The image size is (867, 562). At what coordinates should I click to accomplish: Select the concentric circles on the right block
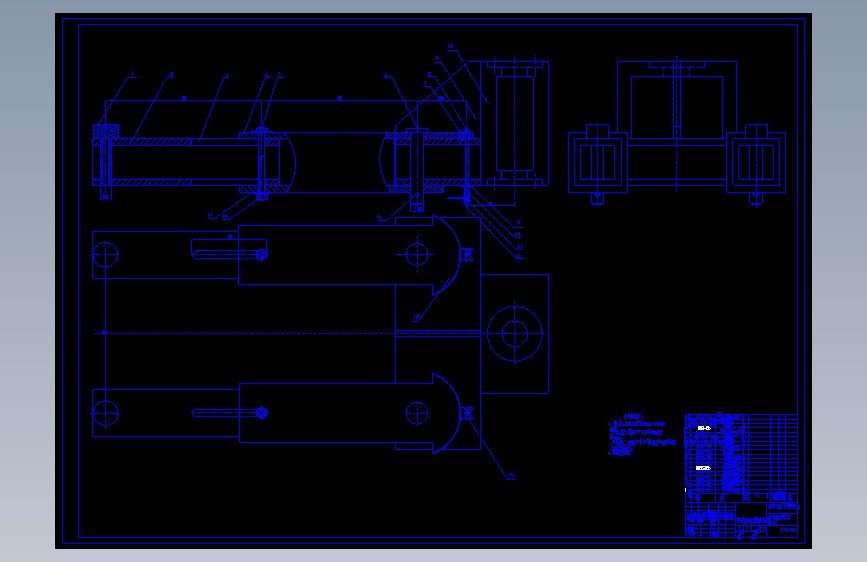(x=515, y=334)
